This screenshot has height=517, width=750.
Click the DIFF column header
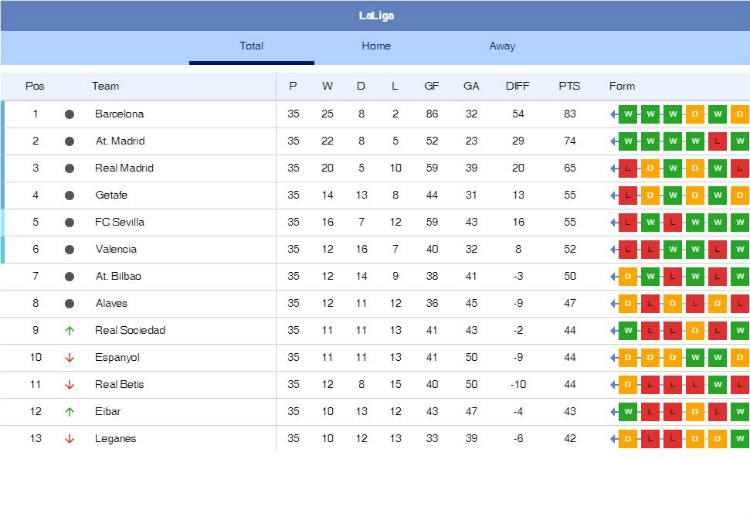[x=518, y=86]
